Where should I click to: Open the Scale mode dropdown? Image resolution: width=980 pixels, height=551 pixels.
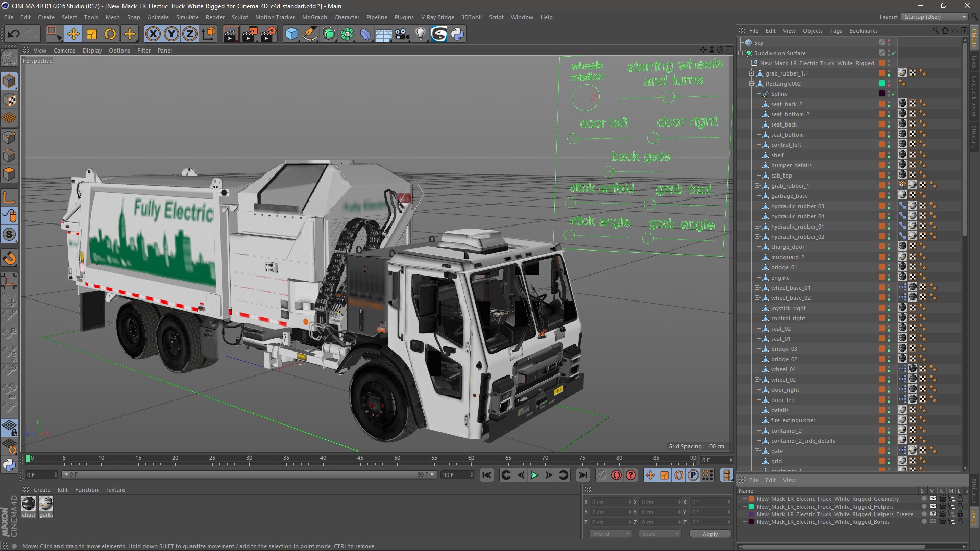[x=660, y=534]
